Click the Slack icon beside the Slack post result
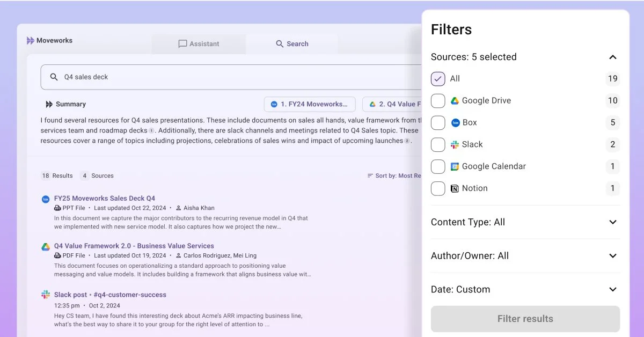This screenshot has height=337, width=644. (46, 295)
